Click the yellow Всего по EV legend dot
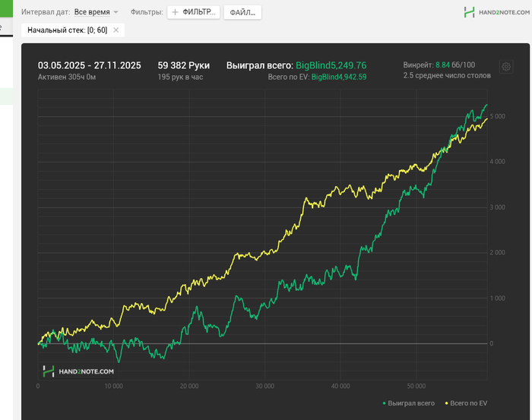 point(447,403)
